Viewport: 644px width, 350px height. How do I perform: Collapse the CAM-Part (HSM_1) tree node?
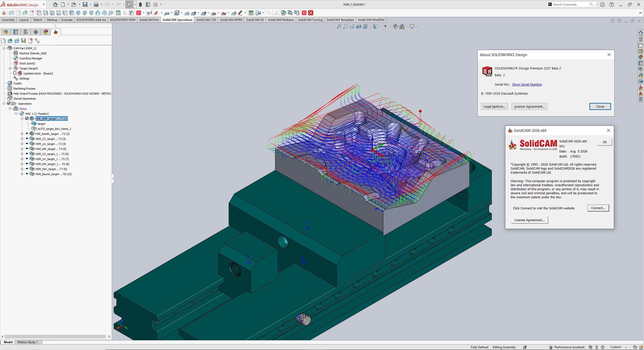[x=4, y=48]
